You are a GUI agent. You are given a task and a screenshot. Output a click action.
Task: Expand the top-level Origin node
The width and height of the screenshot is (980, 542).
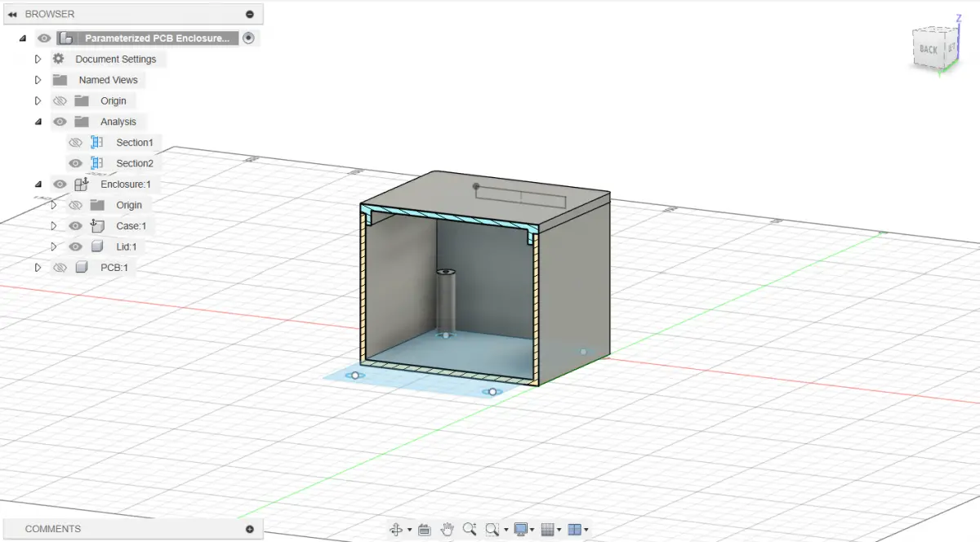click(x=38, y=100)
